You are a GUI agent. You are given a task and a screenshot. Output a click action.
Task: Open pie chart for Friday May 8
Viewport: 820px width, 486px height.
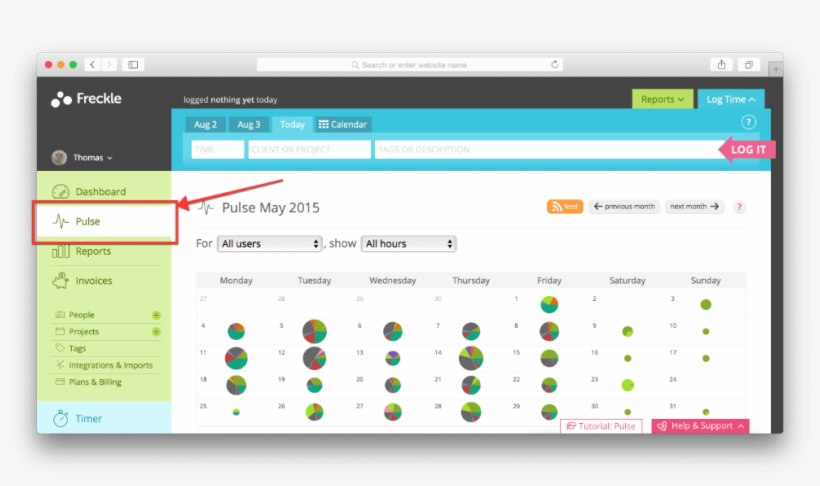coord(549,331)
